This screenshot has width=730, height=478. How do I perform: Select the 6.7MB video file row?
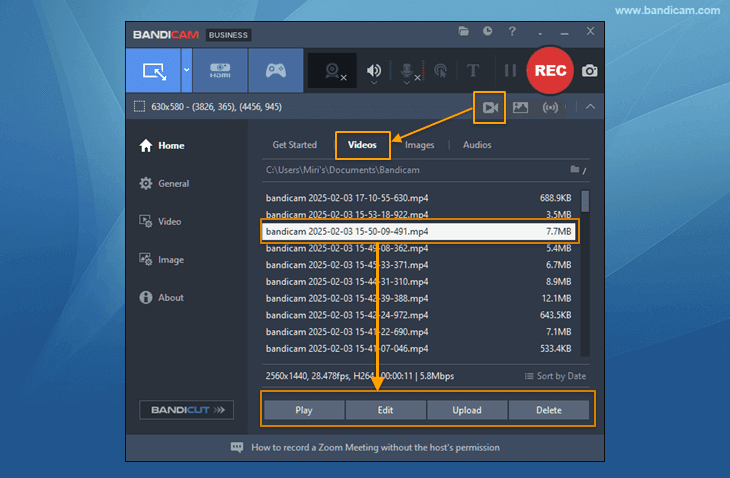(x=418, y=265)
